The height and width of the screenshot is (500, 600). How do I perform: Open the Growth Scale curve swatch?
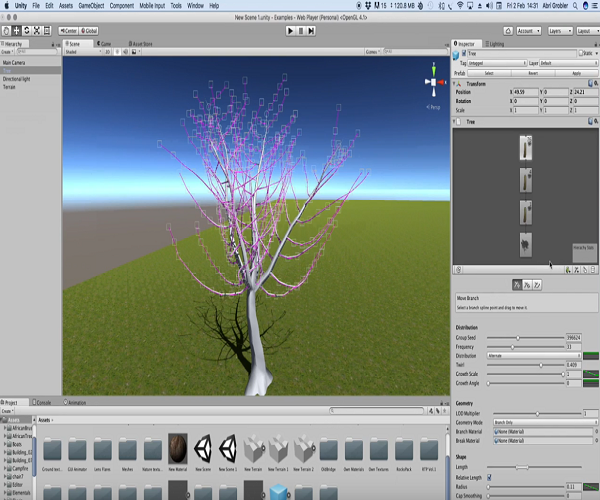591,374
